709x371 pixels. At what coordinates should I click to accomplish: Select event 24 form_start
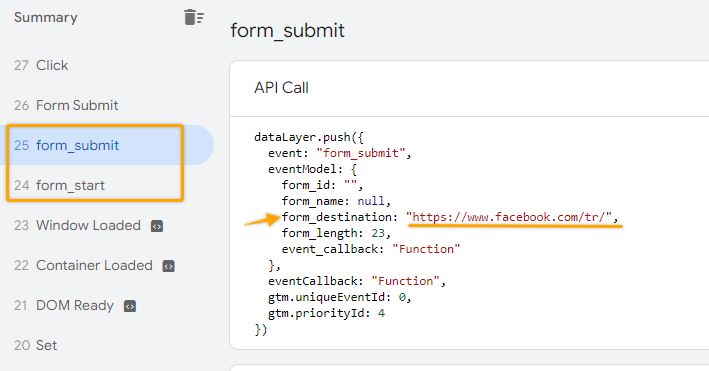[59, 185]
